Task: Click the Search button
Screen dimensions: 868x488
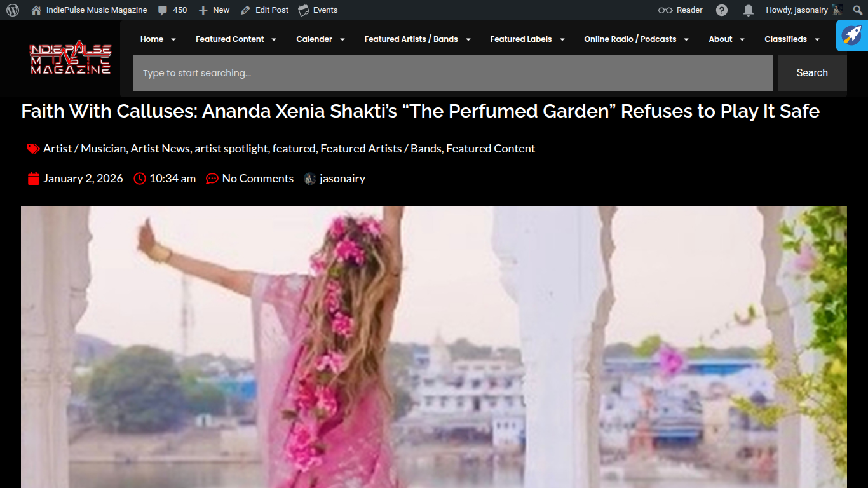Action: 812,73
